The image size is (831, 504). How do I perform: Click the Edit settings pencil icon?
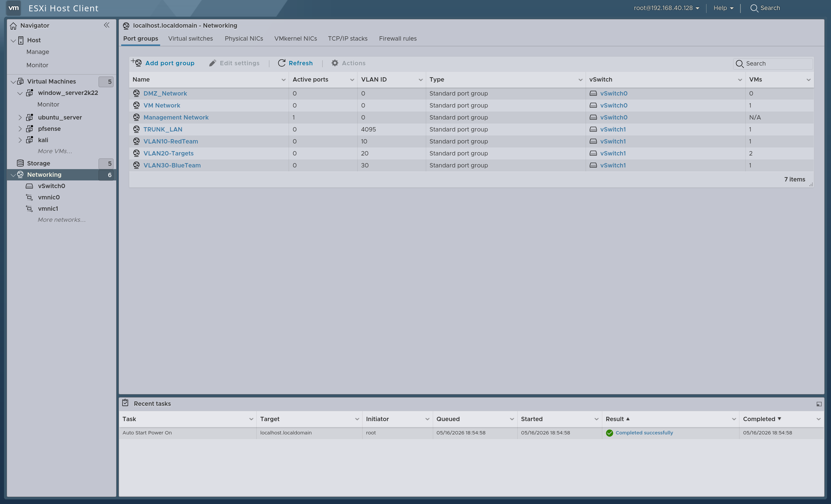(x=212, y=63)
